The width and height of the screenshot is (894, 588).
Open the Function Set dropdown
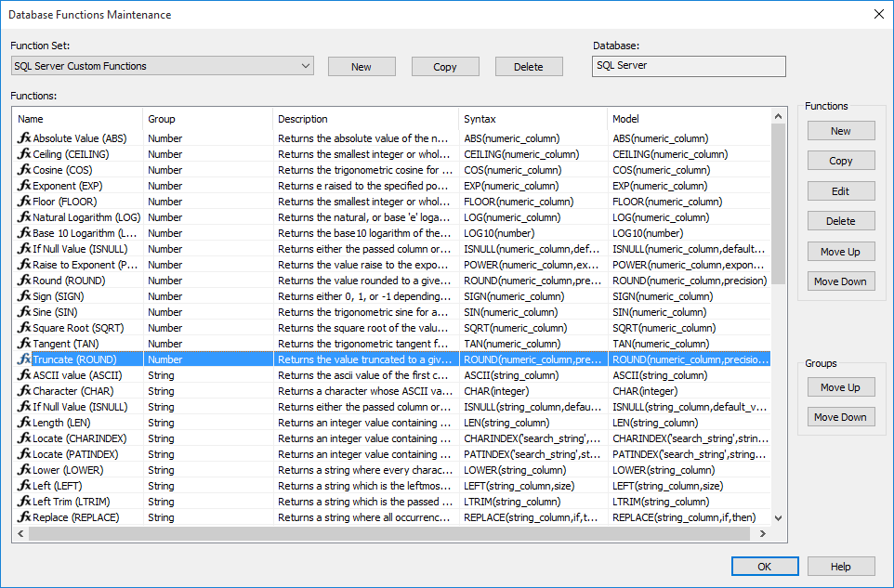pyautogui.click(x=163, y=66)
